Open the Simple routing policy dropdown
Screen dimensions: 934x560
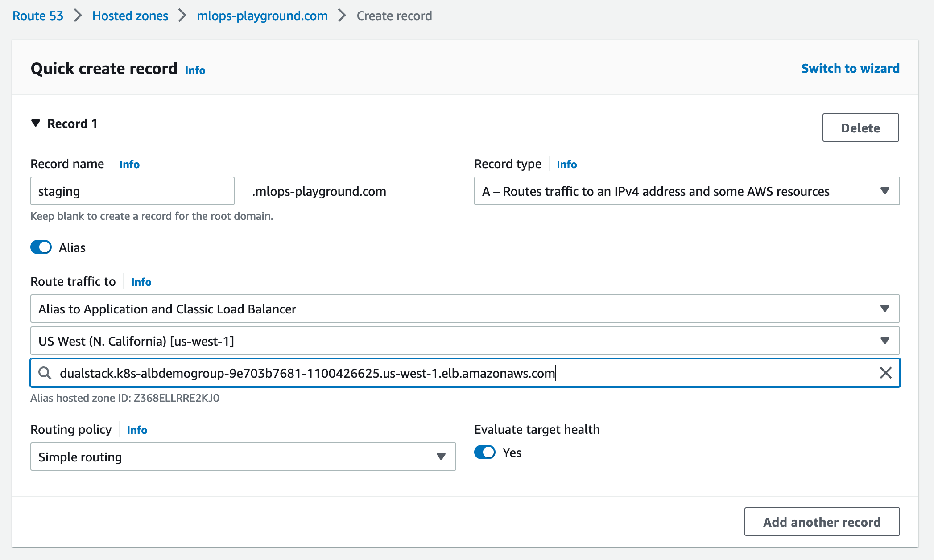click(x=243, y=457)
